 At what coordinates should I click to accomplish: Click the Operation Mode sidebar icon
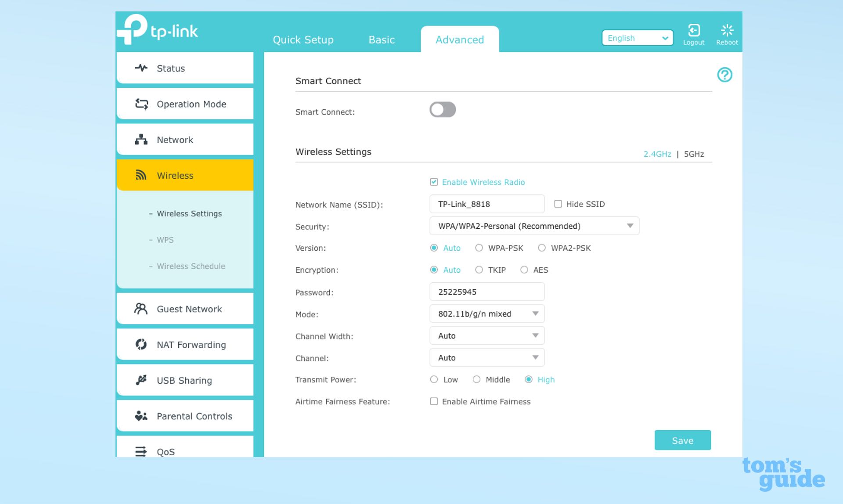[x=143, y=104]
